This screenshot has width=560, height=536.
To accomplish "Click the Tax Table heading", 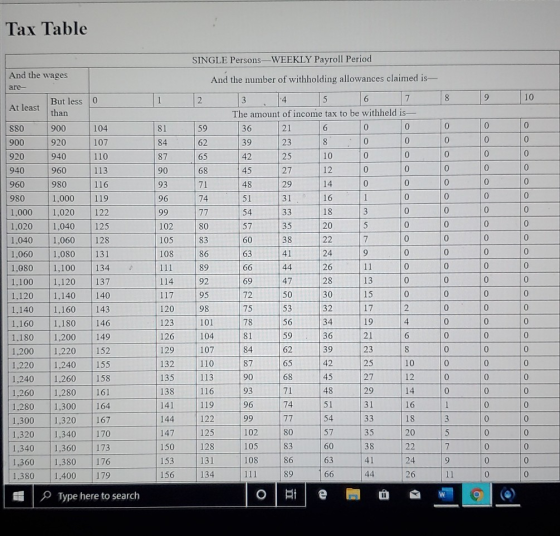I will pos(46,29).
